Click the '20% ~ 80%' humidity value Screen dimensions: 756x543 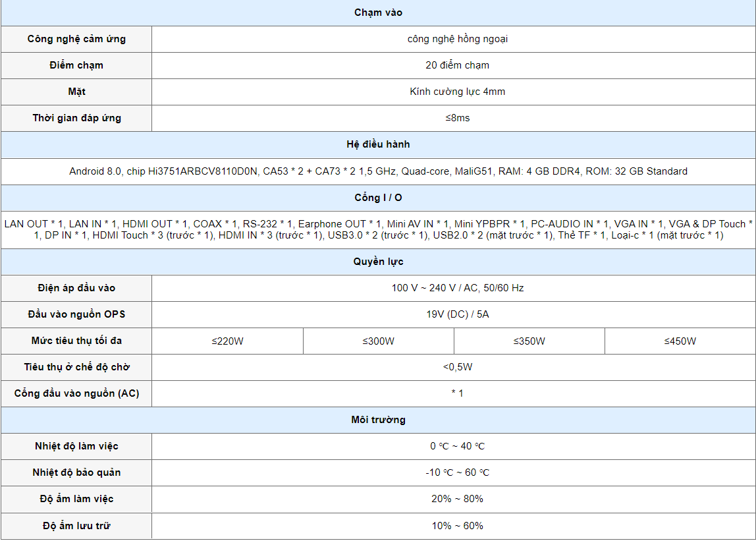[x=457, y=499]
